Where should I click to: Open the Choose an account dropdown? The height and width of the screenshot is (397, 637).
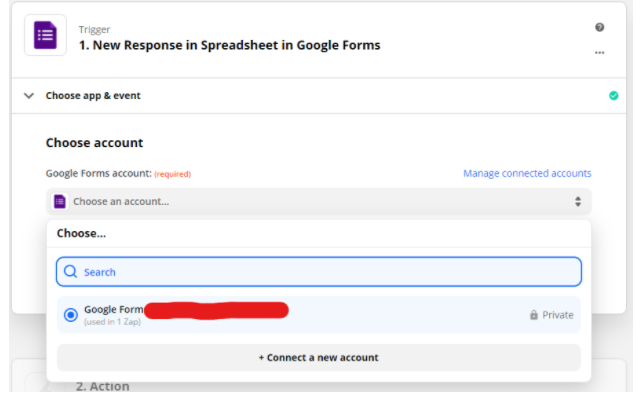tap(318, 202)
